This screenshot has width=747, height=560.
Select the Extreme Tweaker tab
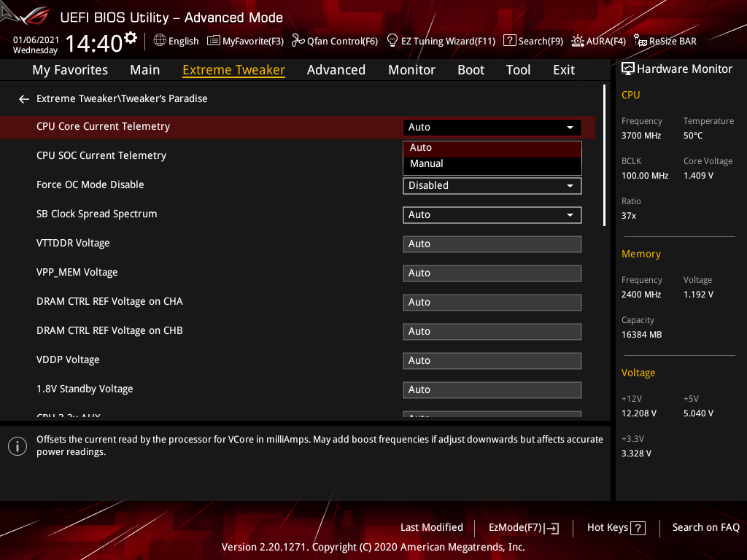pos(234,70)
